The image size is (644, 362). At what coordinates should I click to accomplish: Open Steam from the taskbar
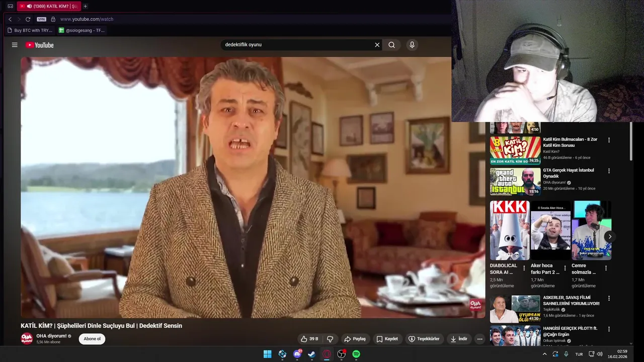click(x=312, y=354)
